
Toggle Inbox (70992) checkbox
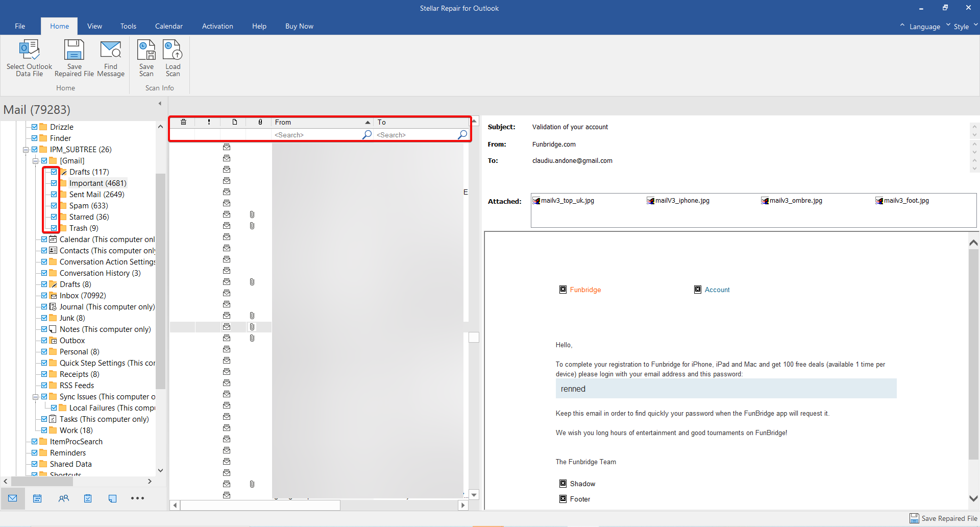coord(44,296)
